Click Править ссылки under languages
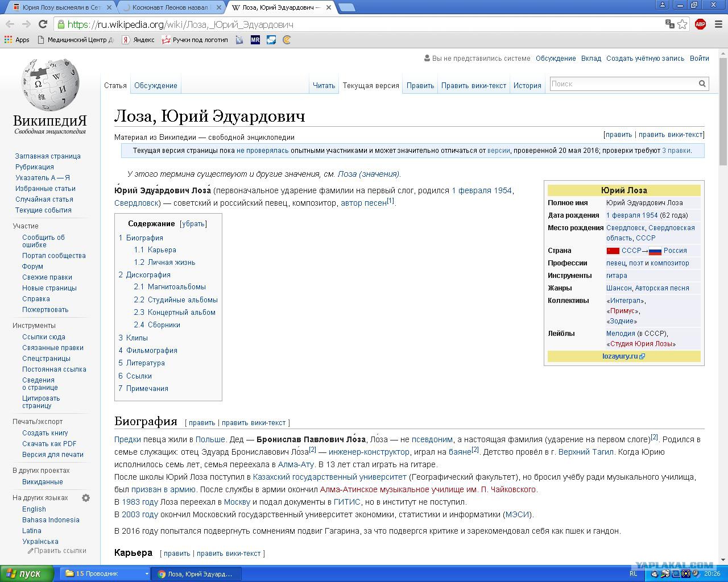 57,551
